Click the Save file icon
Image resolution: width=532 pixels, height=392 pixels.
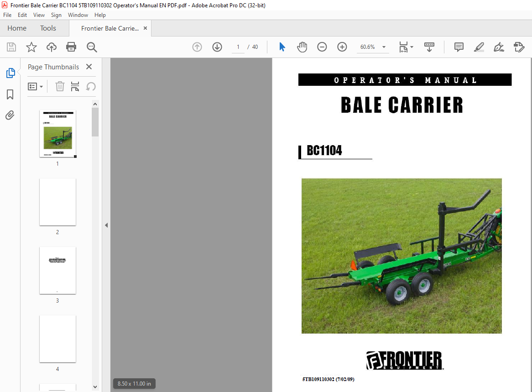pos(11,47)
